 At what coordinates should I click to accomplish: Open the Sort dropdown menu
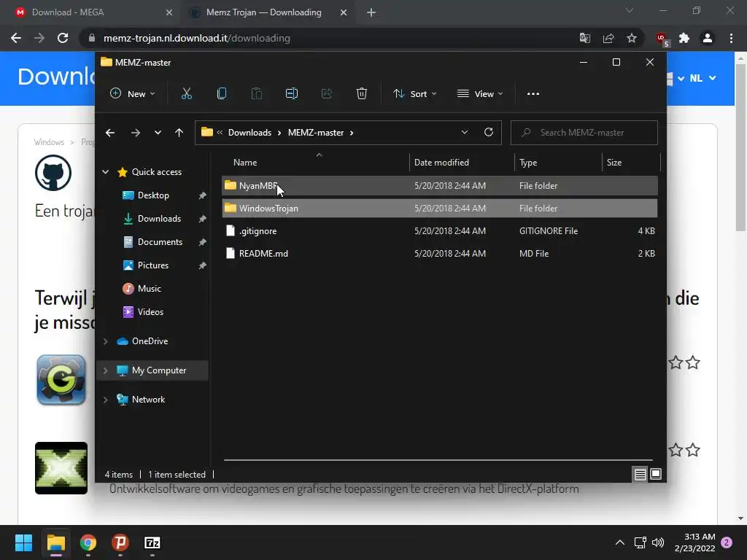(414, 94)
